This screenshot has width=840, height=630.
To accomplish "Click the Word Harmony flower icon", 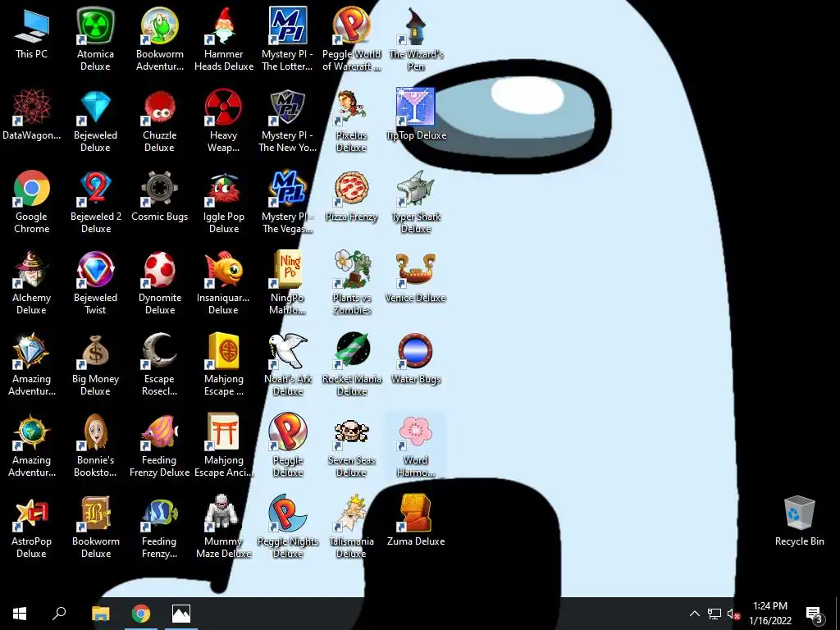I will click(416, 431).
